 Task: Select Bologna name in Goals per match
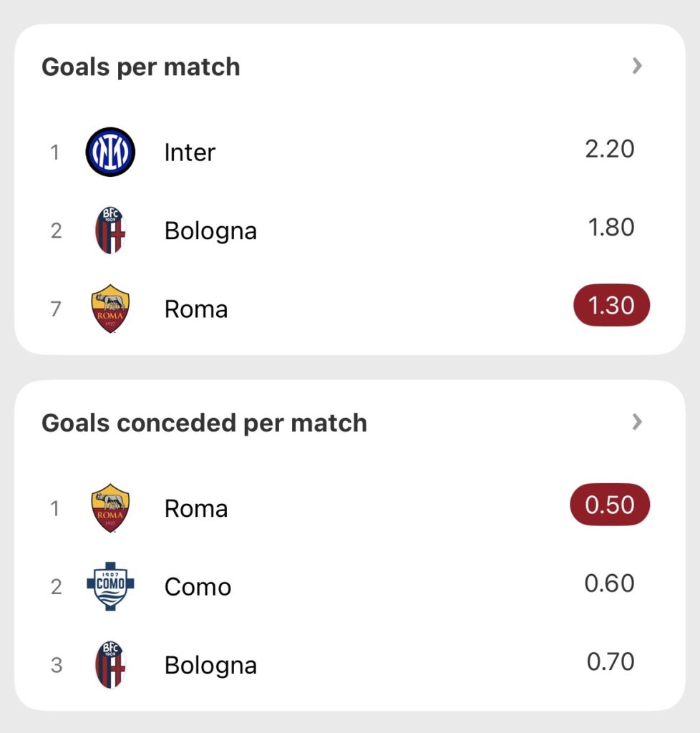click(210, 231)
